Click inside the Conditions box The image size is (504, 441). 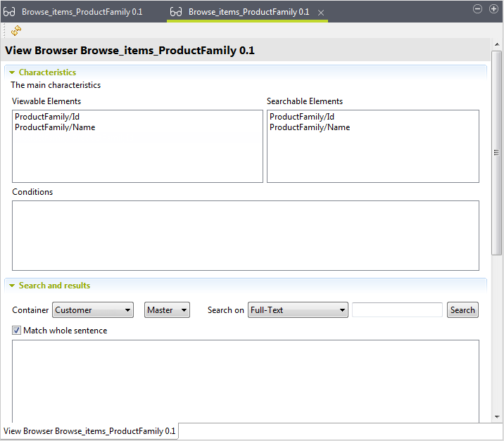[245, 235]
